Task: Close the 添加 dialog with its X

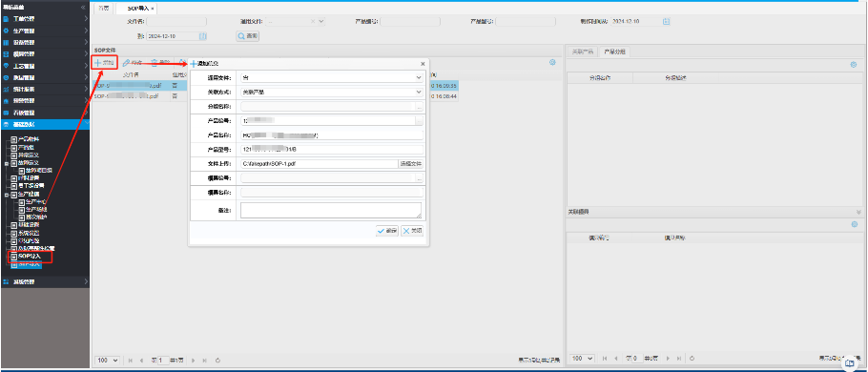Action: pyautogui.click(x=423, y=64)
